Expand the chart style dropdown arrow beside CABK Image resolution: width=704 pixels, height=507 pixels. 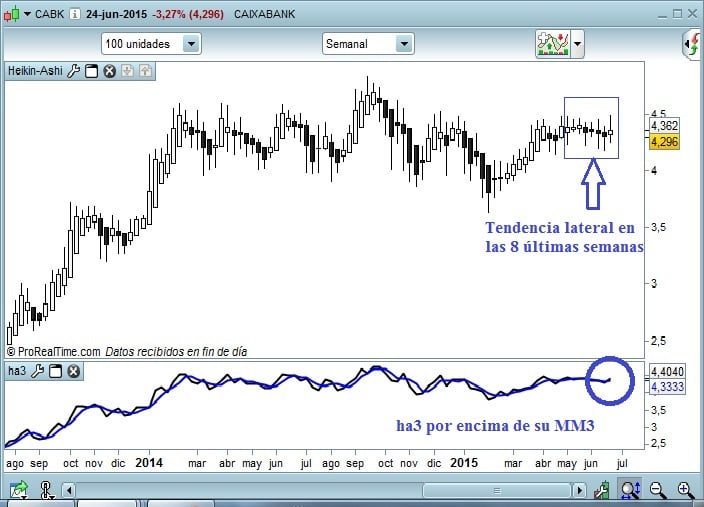(x=27, y=14)
